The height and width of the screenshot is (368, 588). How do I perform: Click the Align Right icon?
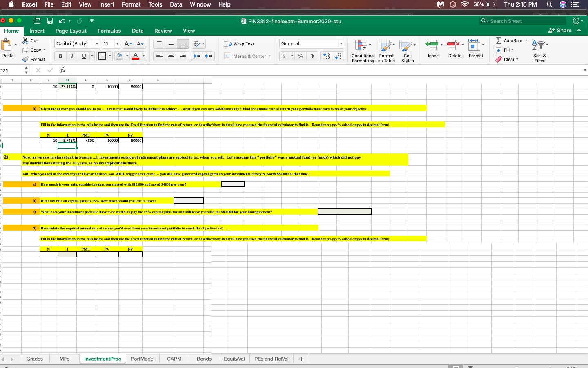[x=183, y=56]
